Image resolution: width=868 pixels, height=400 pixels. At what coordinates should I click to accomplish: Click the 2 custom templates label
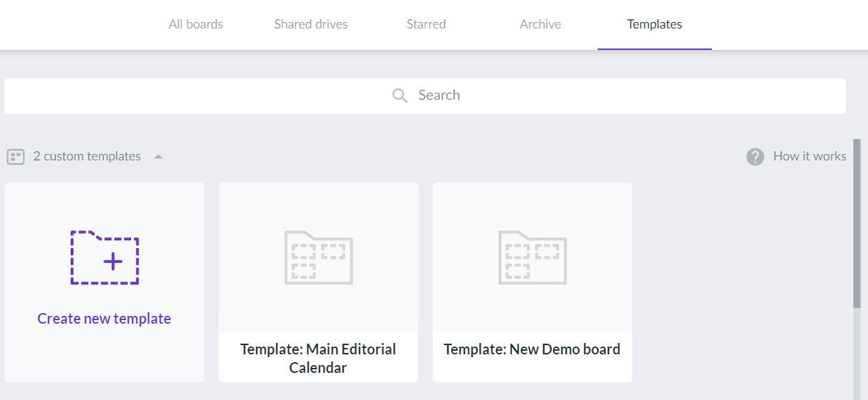pyautogui.click(x=87, y=156)
